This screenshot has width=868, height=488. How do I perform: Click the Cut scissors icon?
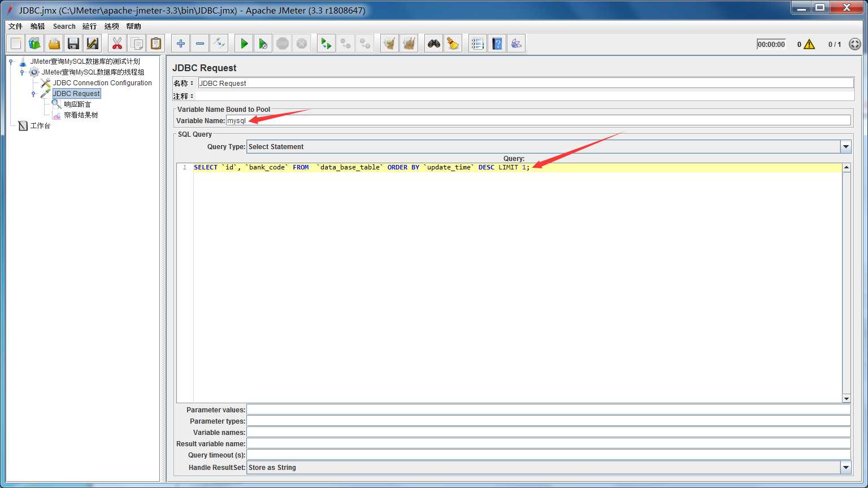tap(117, 43)
